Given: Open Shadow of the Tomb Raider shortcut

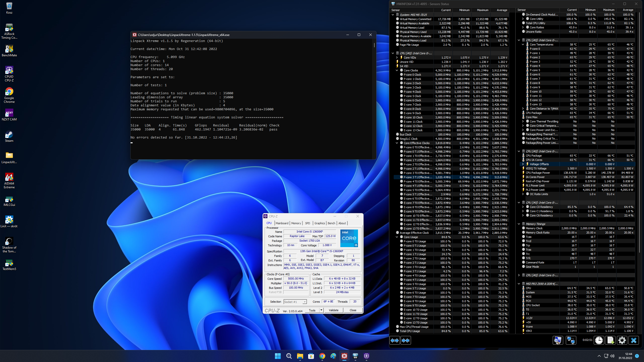Looking at the screenshot, I should coord(9,245).
